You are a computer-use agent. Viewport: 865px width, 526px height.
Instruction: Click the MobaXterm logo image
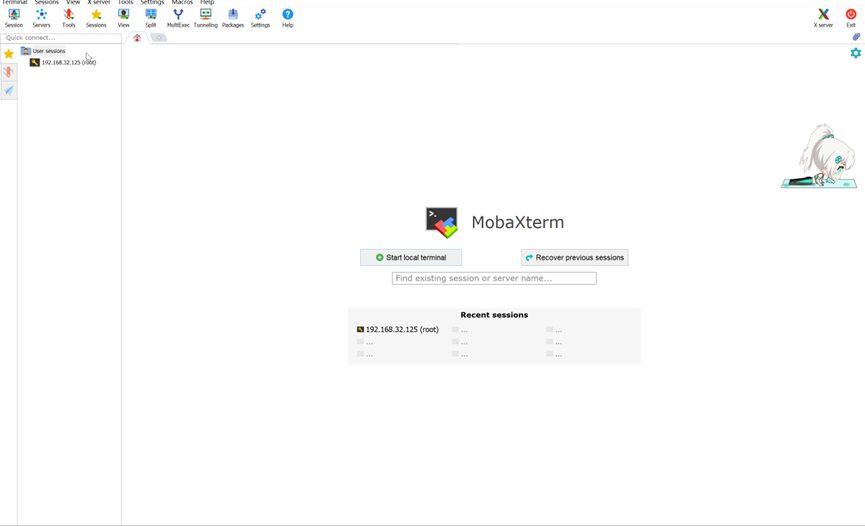pyautogui.click(x=441, y=222)
